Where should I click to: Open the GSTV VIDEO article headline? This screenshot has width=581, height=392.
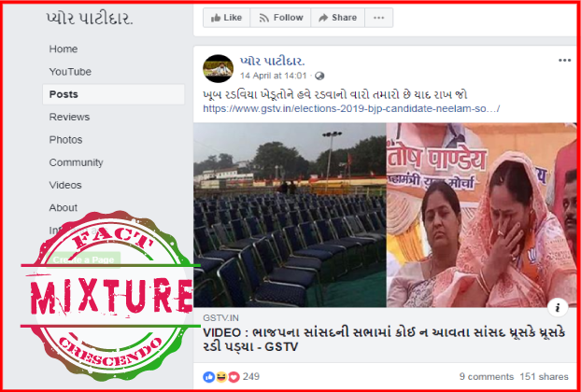pyautogui.click(x=384, y=340)
